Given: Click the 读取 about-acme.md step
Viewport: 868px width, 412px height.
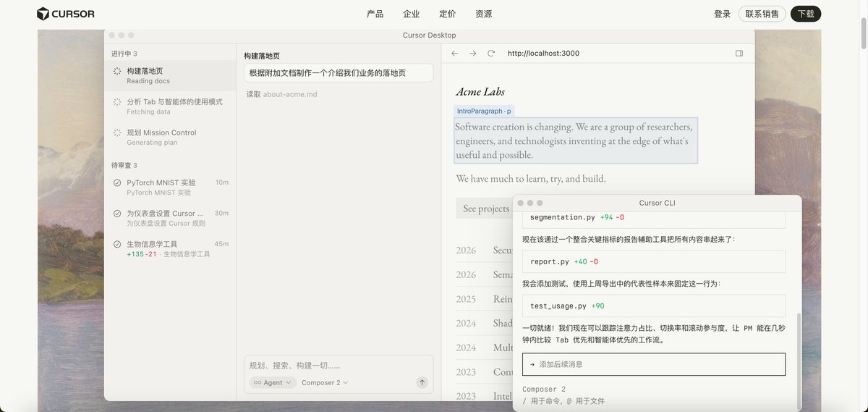Looking at the screenshot, I should (281, 94).
